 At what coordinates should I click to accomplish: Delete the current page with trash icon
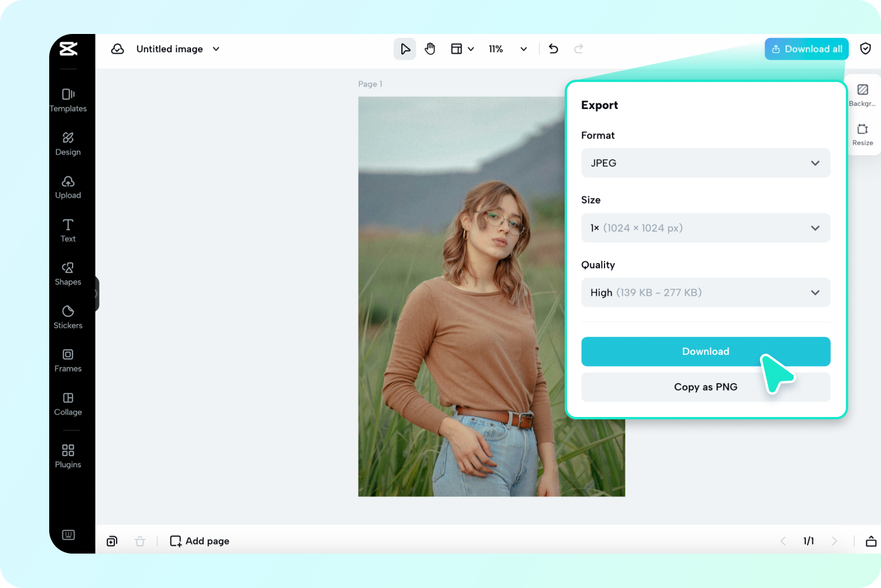[140, 541]
